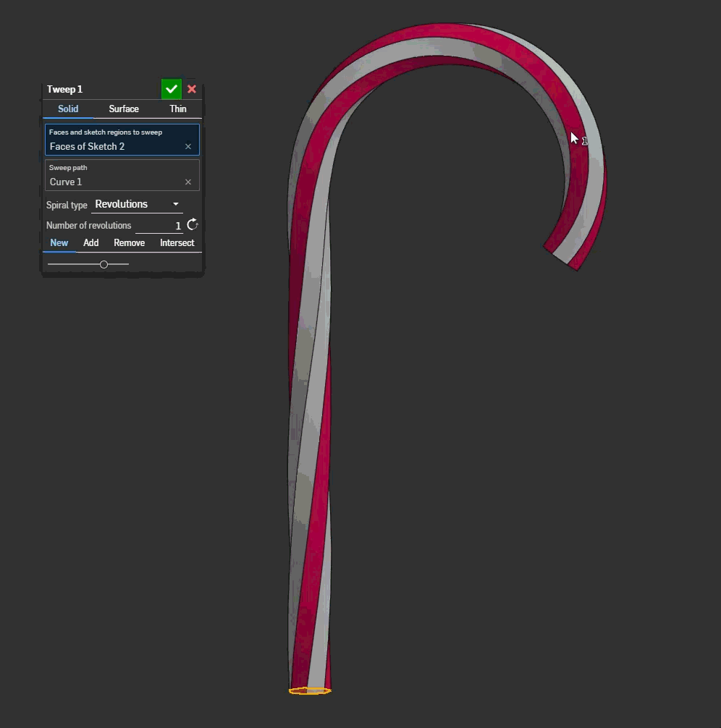The width and height of the screenshot is (721, 728).
Task: Remove Curve 1 from sweep path
Action: point(188,182)
